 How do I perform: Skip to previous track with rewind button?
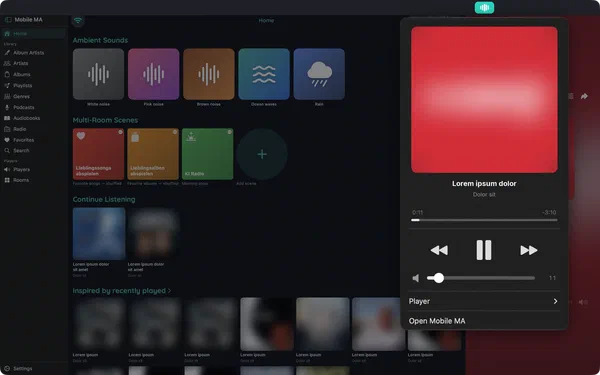click(439, 250)
